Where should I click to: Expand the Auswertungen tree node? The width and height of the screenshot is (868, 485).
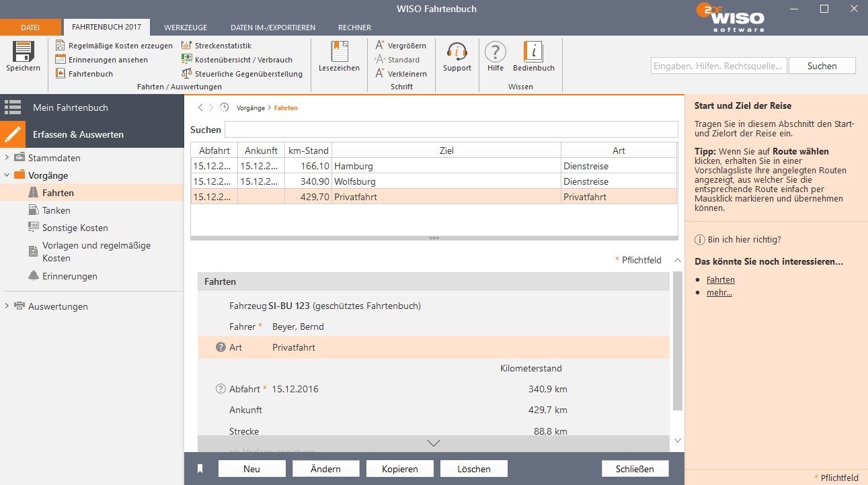tap(7, 306)
